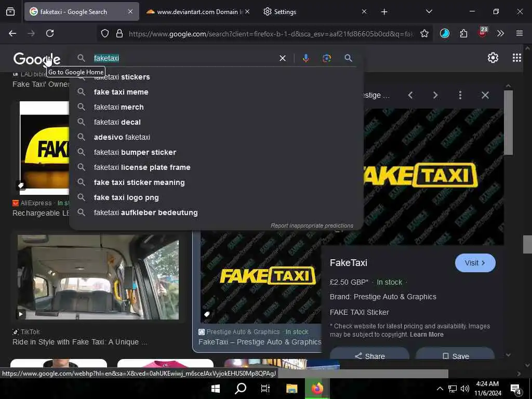Open the Google apps grid
This screenshot has height=399, width=532.
[517, 58]
